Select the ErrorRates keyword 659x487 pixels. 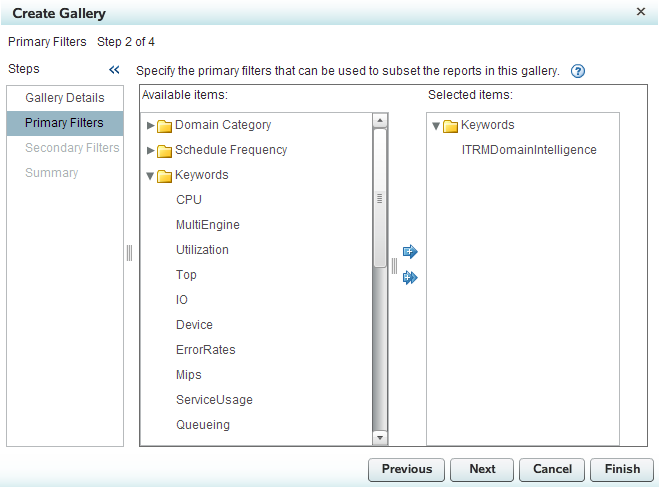(x=206, y=350)
